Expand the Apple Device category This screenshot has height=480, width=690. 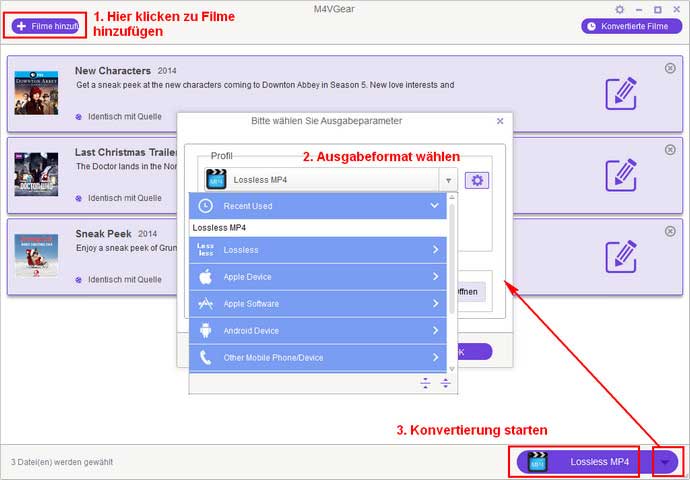click(318, 277)
